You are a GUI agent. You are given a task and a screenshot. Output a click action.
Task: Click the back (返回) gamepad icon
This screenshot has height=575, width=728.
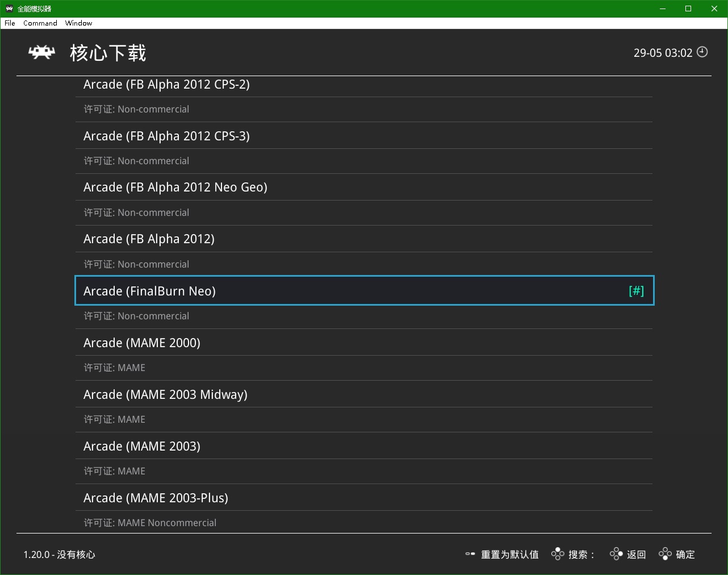(x=616, y=554)
